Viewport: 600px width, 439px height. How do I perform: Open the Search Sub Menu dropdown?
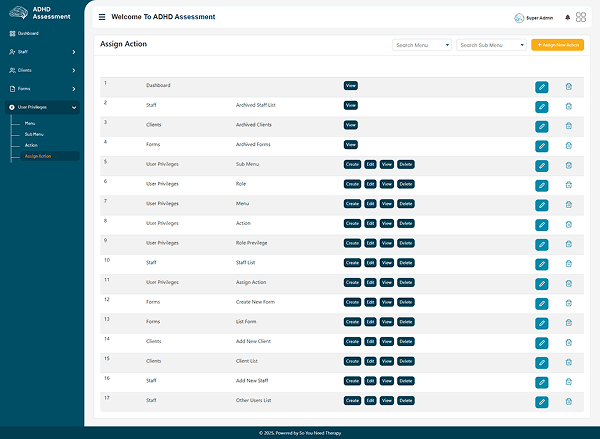click(491, 45)
